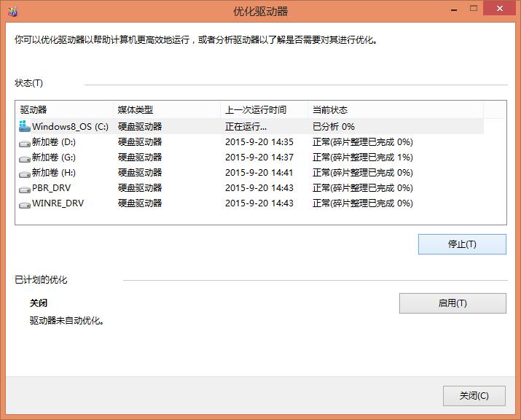The width and height of the screenshot is (521, 420).
Task: Close the window with the red X
Action: pos(499,8)
